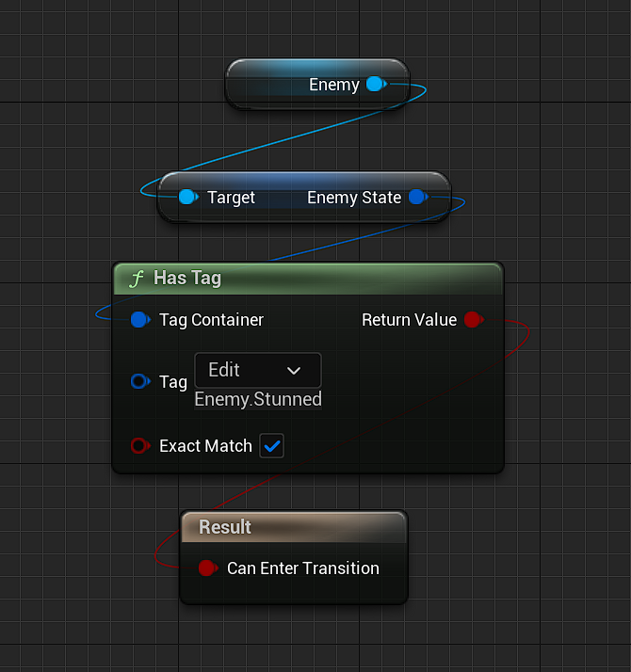Click the Return Value label

410,320
